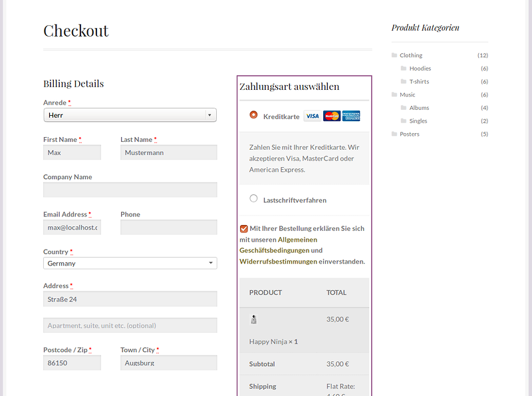Click the Happy Ninja product thumbnail
532x396 pixels.
253,319
